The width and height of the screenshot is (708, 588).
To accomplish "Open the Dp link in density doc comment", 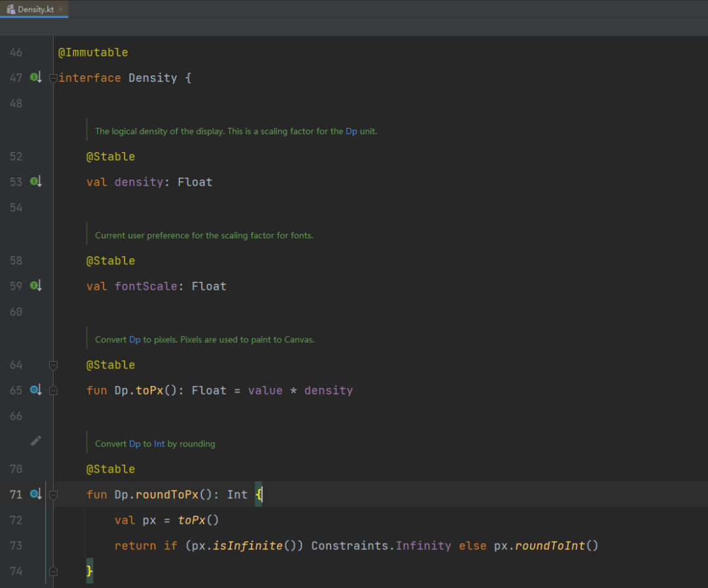I will click(x=351, y=131).
